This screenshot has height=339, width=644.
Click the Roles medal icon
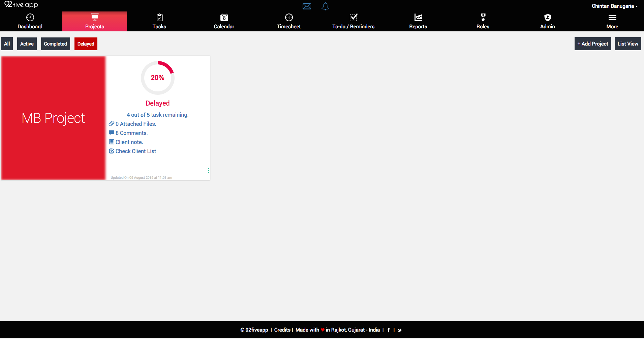click(483, 17)
